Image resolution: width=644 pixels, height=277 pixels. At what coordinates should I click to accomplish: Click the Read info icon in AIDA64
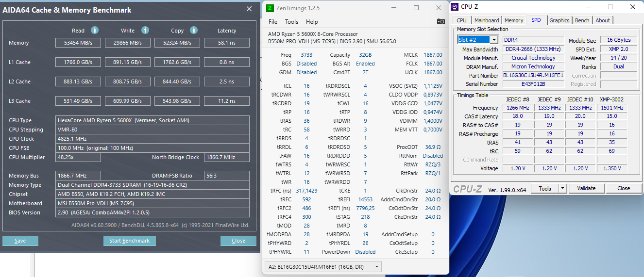click(x=95, y=30)
